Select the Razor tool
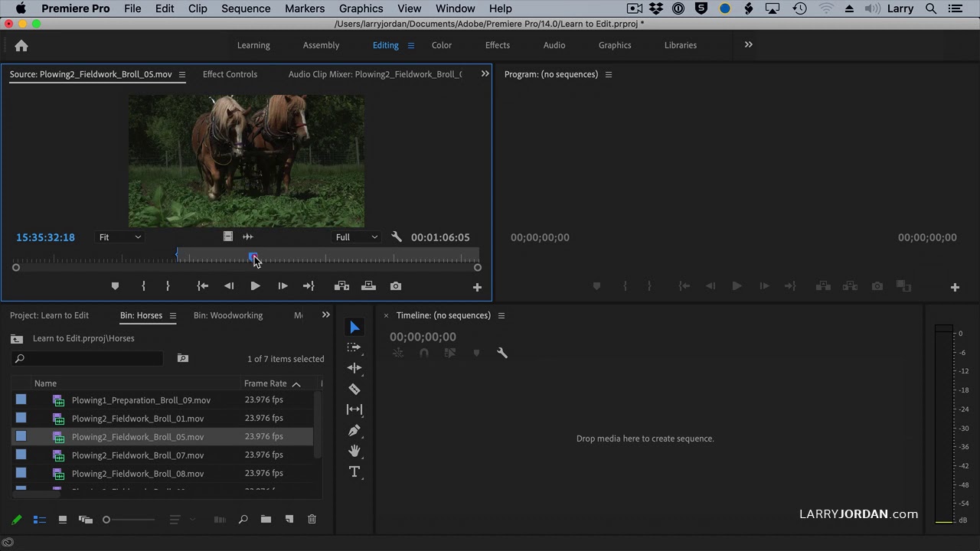980x551 pixels. point(354,389)
